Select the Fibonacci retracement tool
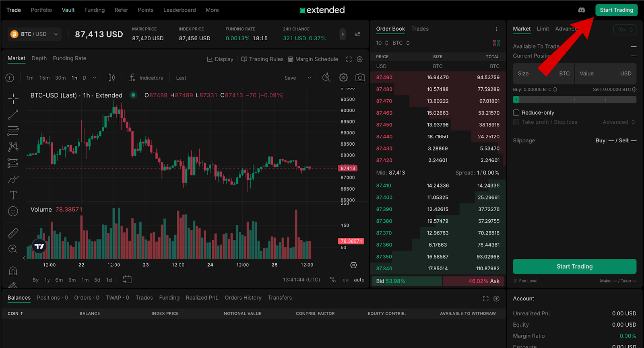The width and height of the screenshot is (644, 348). [x=13, y=131]
